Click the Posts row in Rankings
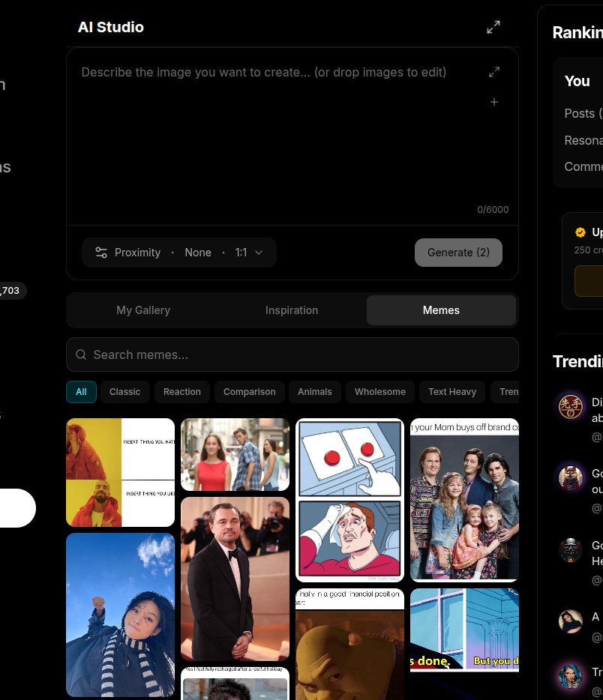Screen dimensions: 603x700 tap(583, 113)
